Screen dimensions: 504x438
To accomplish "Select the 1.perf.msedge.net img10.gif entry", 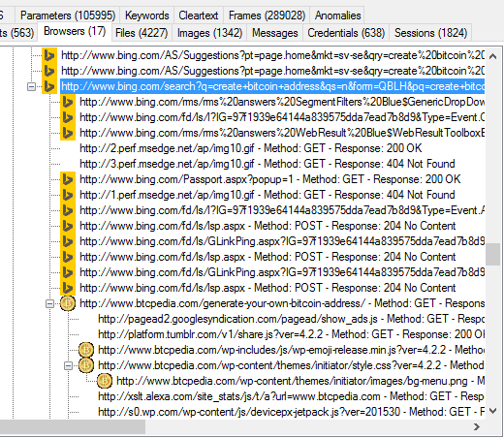I will [x=268, y=195].
